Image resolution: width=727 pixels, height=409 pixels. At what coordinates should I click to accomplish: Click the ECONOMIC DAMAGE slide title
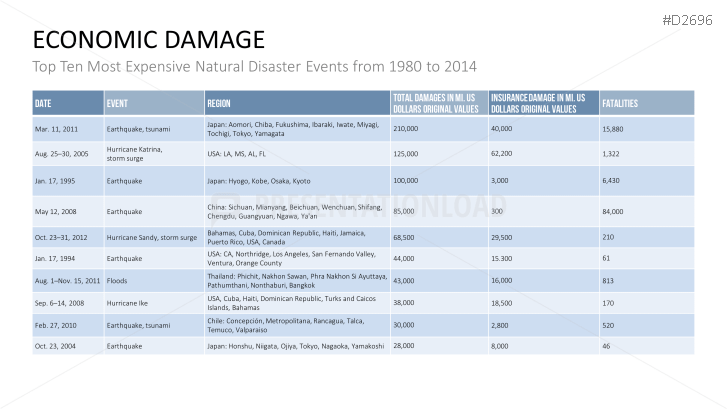coord(149,40)
